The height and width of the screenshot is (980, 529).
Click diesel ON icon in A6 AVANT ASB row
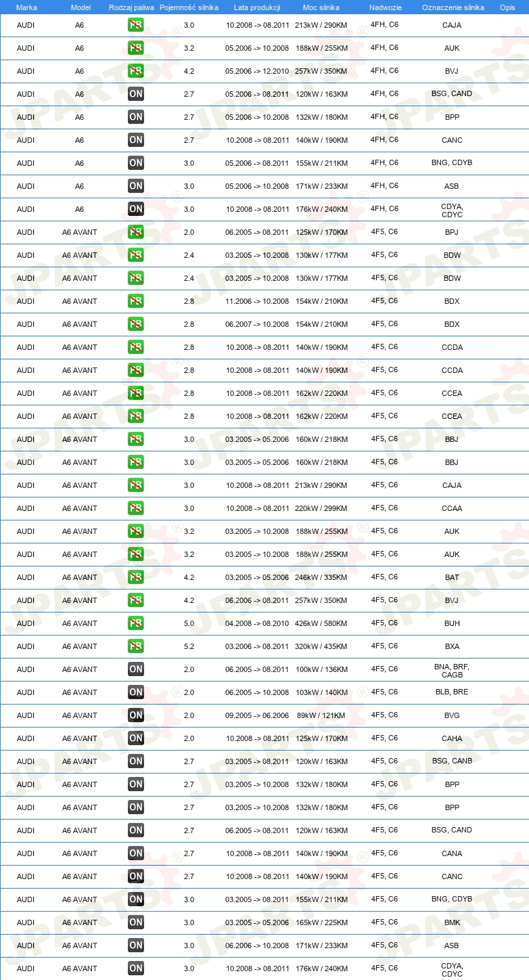[136, 946]
